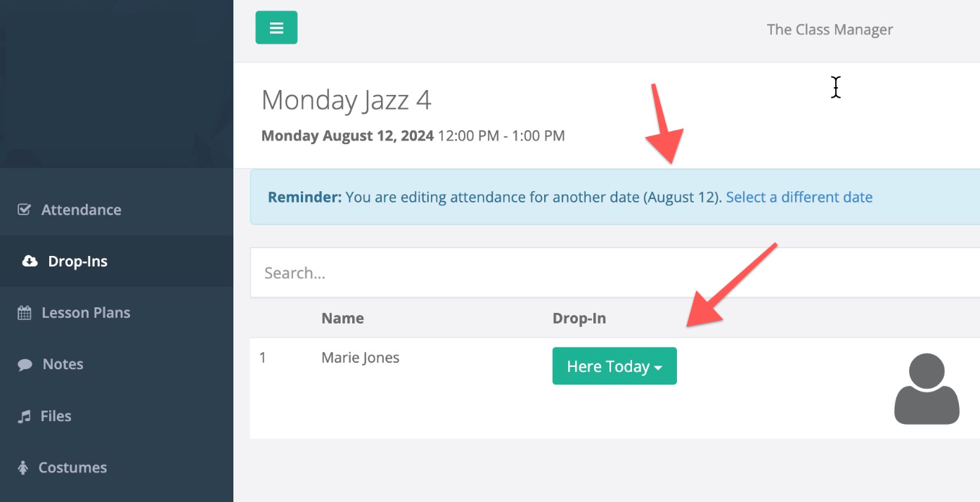Toggle the sidebar with the green hamburger button

[x=276, y=27]
